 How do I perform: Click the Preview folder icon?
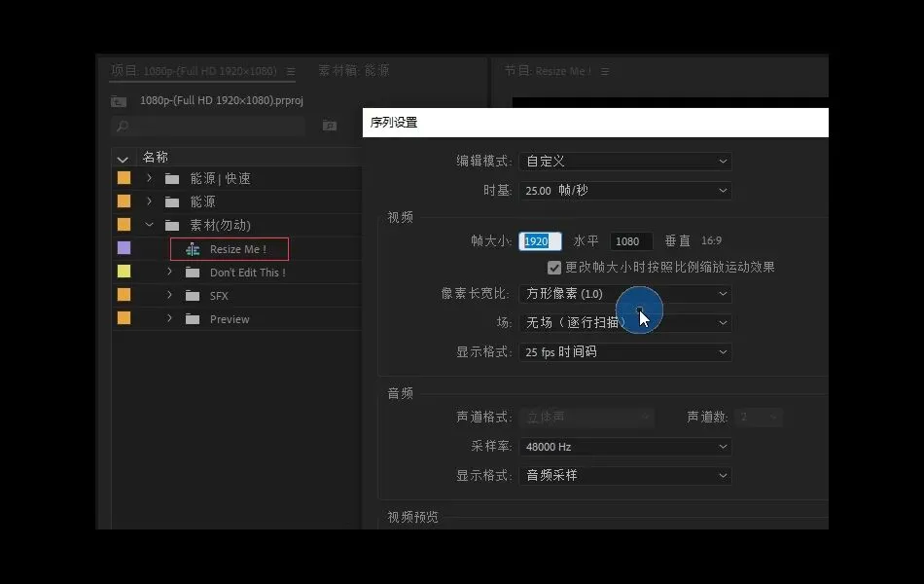[x=193, y=319]
